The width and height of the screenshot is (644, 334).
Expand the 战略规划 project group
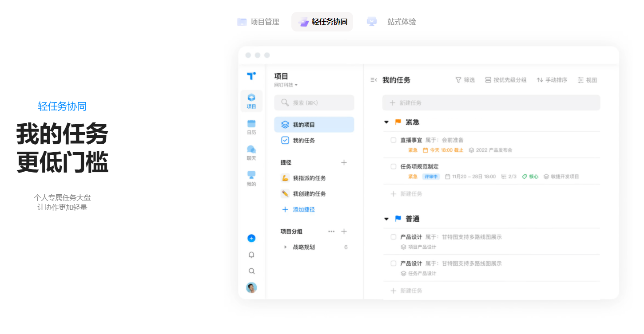(285, 247)
